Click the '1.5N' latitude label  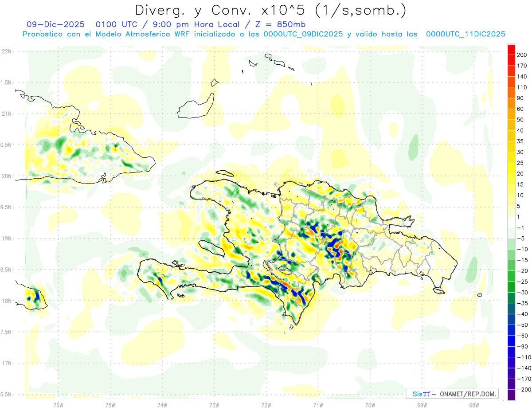point(6,82)
